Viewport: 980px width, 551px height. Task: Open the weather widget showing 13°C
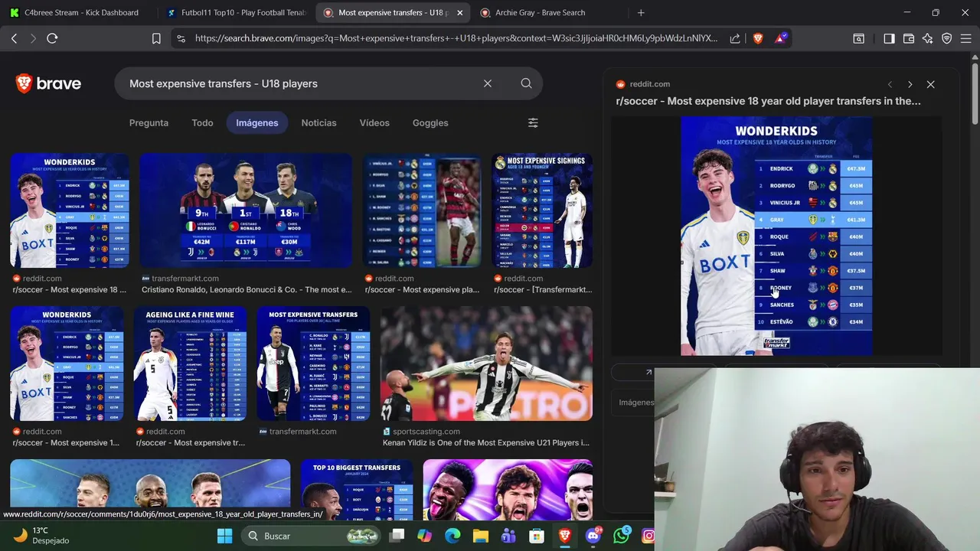(43, 536)
